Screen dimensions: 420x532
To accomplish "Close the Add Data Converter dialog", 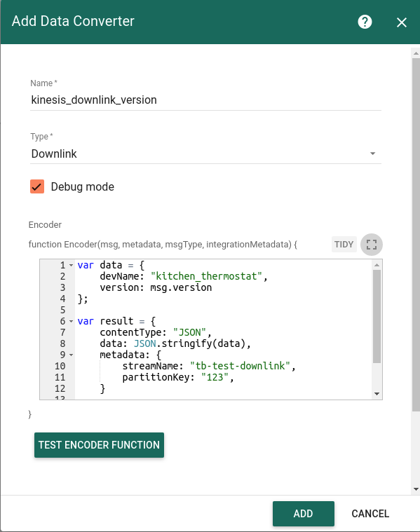I will (401, 22).
